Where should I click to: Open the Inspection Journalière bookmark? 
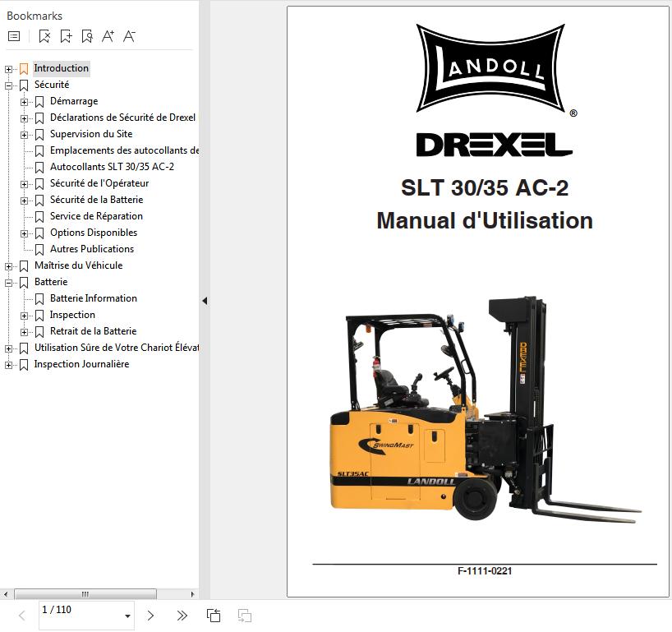point(81,364)
